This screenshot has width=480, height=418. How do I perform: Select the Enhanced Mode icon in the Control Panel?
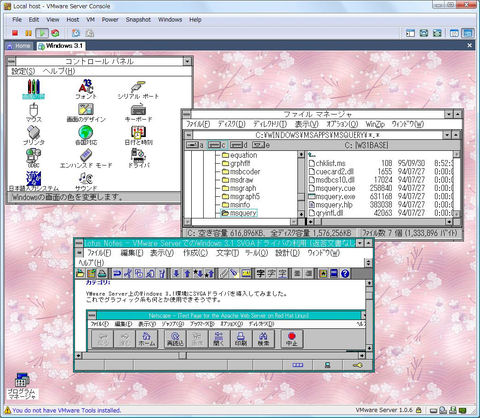coord(86,158)
